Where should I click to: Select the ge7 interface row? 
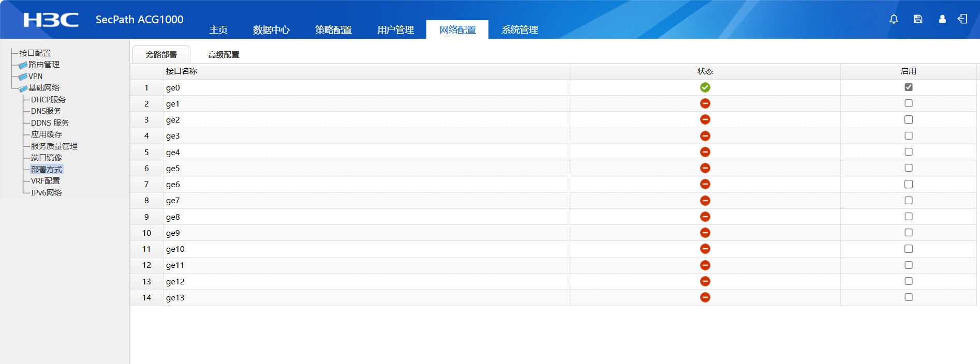pyautogui.click(x=173, y=201)
